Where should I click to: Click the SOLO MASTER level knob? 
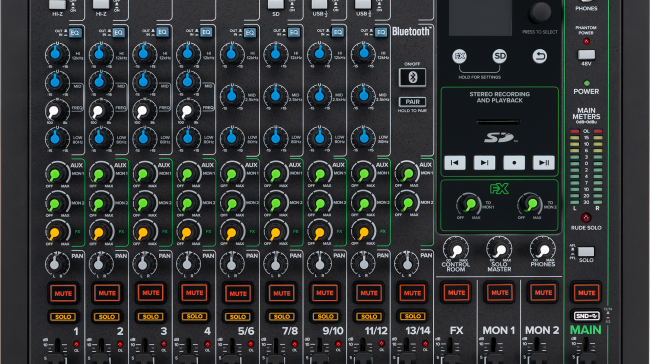point(499,250)
